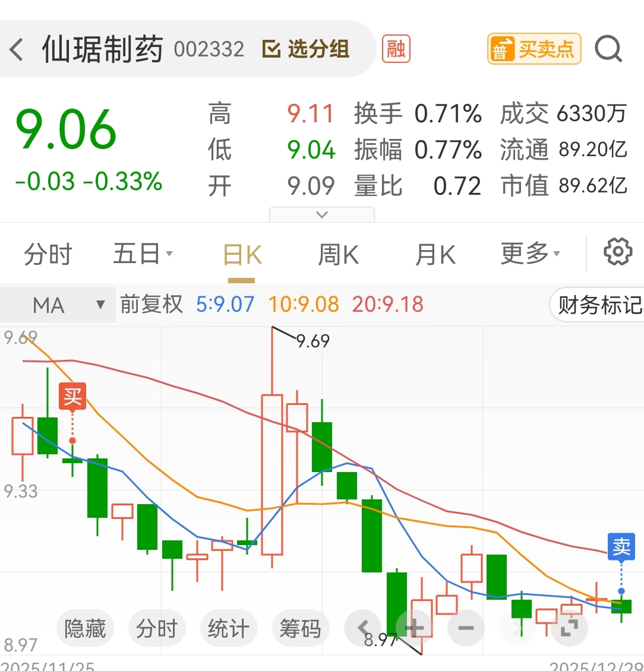Tap volume ratio value 0.72
The image size is (644, 671).
(457, 186)
